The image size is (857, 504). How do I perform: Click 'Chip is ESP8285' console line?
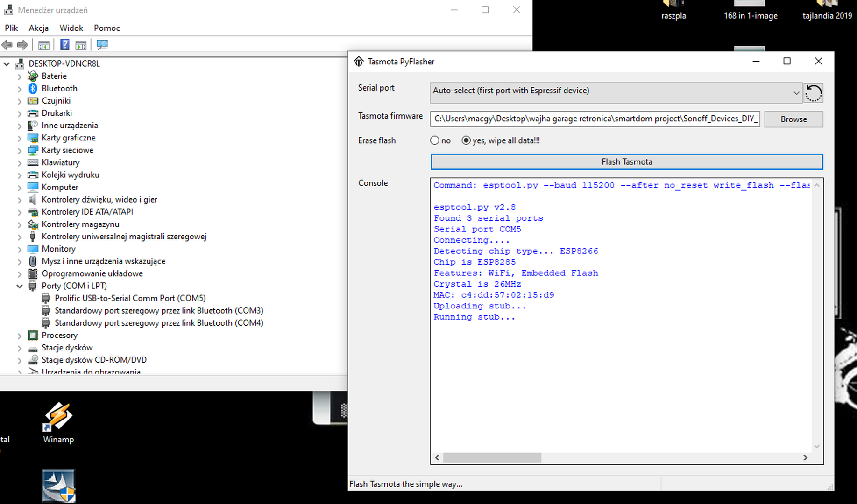point(475,262)
